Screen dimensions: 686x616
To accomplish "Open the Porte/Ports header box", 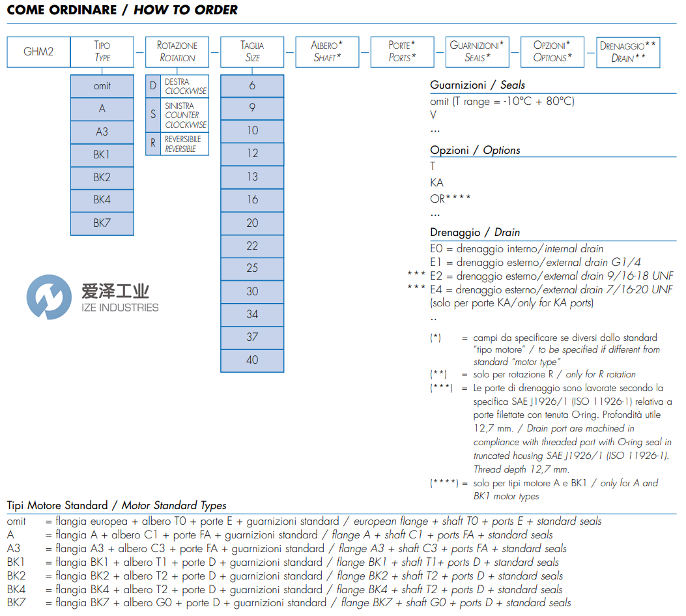I will tap(402, 51).
